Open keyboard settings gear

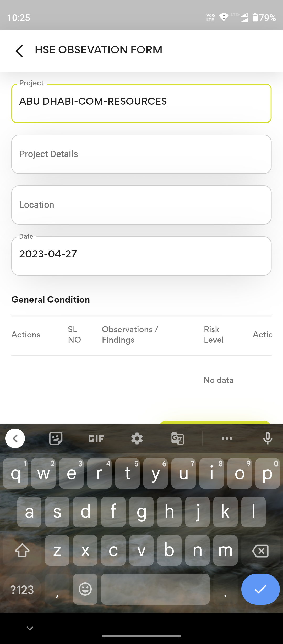point(137,438)
